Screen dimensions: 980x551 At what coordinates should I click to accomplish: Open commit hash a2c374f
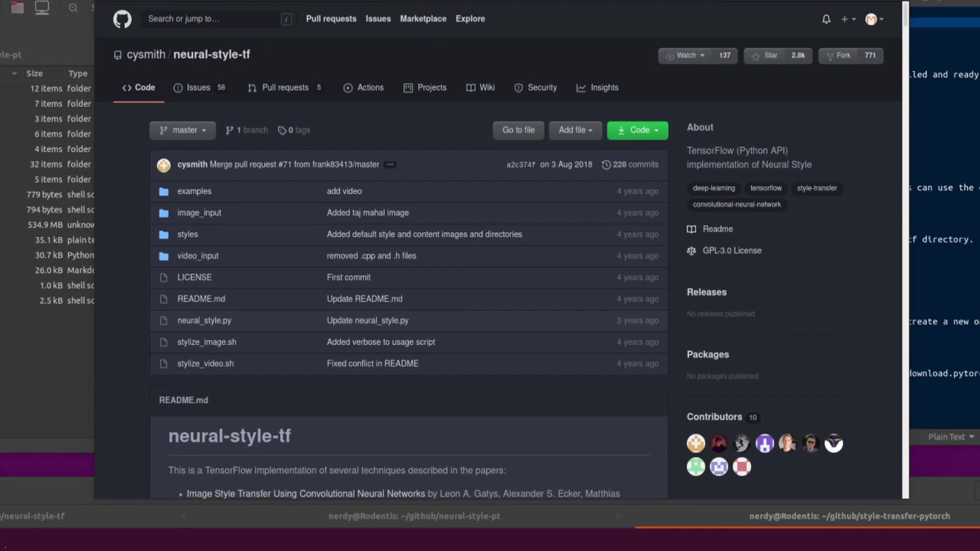[x=521, y=165]
